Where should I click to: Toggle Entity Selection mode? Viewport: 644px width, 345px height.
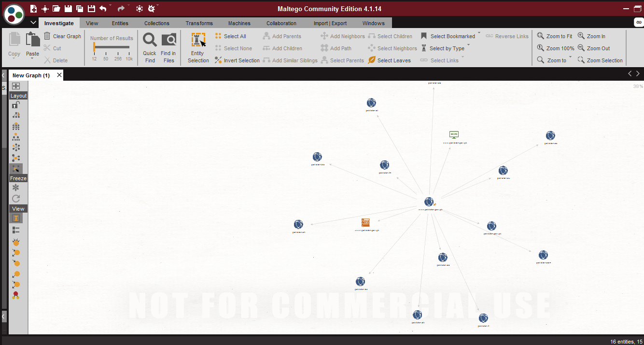198,48
